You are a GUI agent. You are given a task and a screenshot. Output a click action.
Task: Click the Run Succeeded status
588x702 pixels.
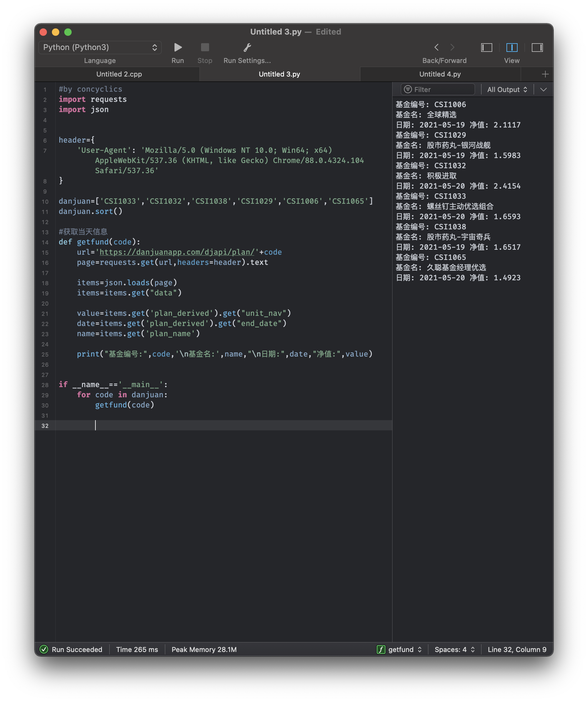pyautogui.click(x=77, y=650)
